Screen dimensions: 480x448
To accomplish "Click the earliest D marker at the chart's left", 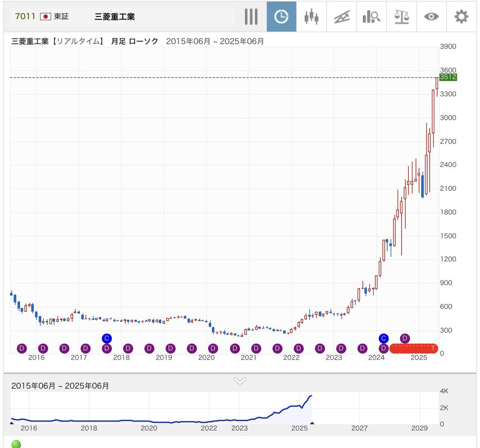I will click(22, 348).
